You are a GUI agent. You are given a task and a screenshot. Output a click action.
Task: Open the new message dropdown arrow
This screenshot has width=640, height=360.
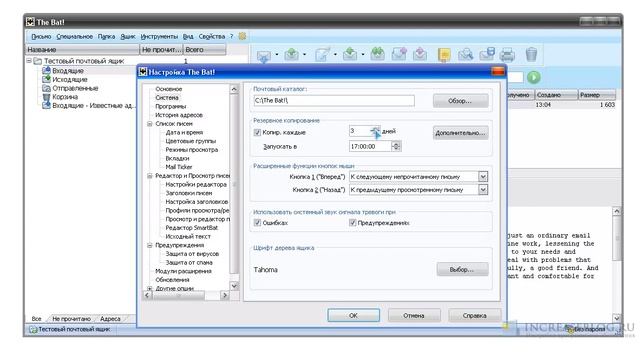[x=335, y=55]
